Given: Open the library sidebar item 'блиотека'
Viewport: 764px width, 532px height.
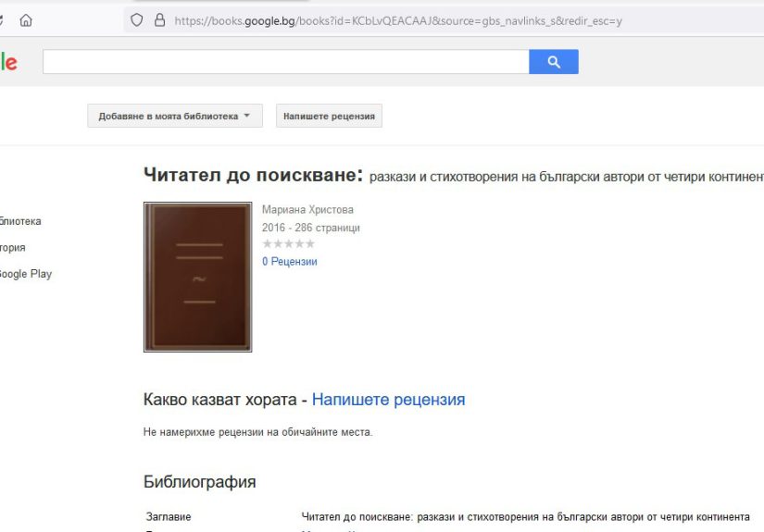Looking at the screenshot, I should [x=20, y=221].
